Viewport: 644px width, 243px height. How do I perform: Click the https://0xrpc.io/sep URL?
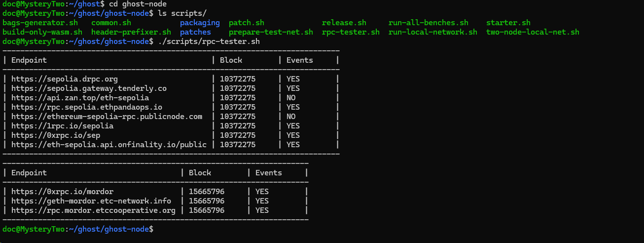(55, 135)
